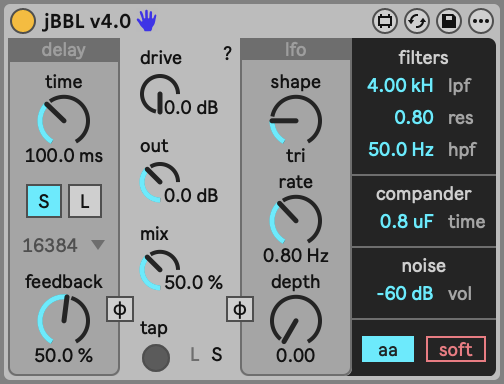Click the question mark help icon
This screenshot has width=504, height=384.
click(x=227, y=53)
